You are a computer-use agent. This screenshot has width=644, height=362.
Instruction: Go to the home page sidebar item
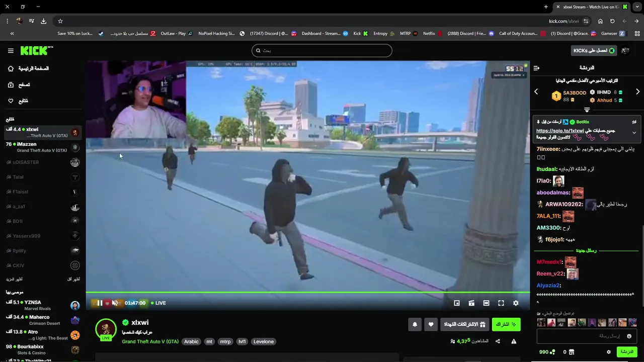[x=28, y=68]
